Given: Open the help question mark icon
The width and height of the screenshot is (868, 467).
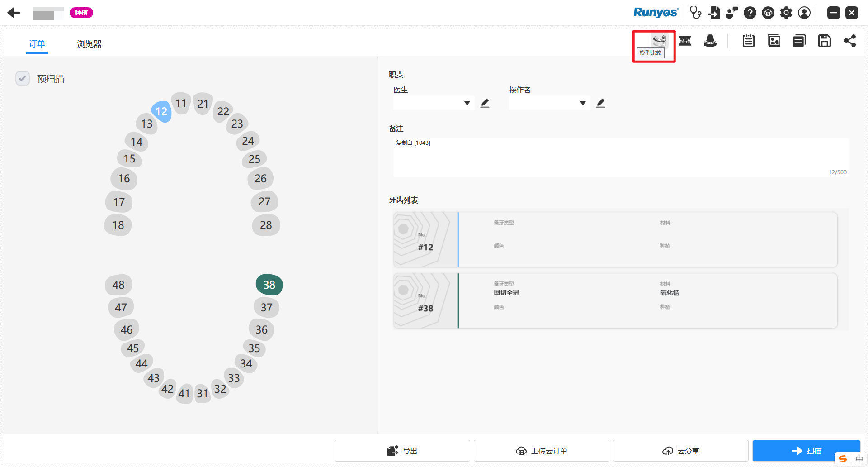Looking at the screenshot, I should (750, 13).
